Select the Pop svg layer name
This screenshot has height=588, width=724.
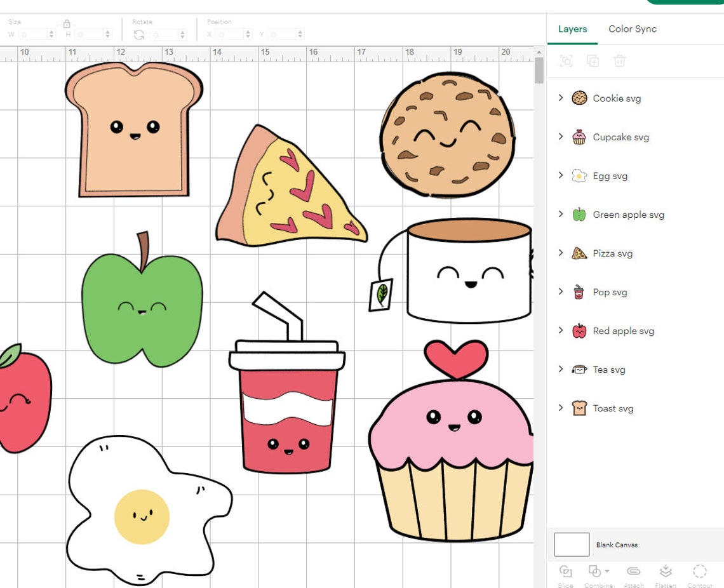coord(610,292)
